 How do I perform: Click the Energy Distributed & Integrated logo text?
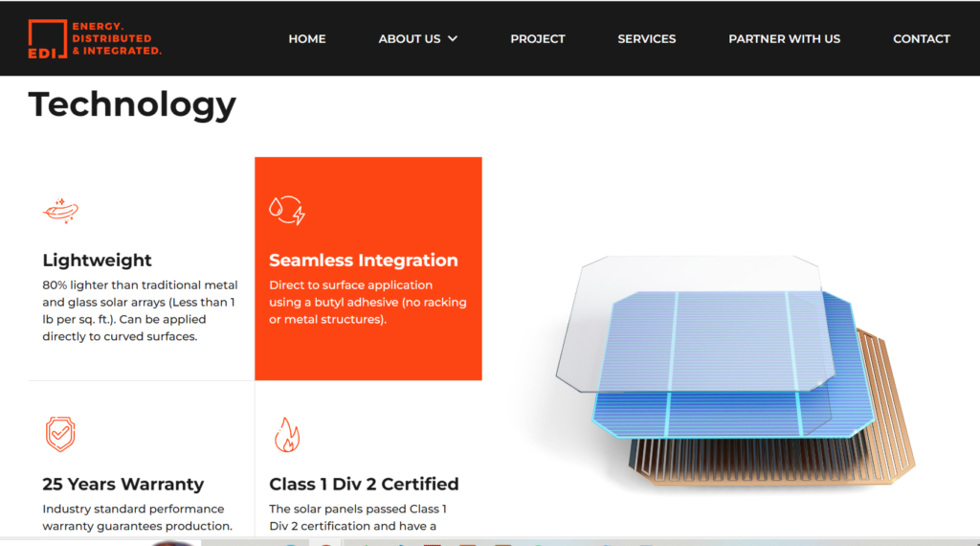tap(117, 38)
